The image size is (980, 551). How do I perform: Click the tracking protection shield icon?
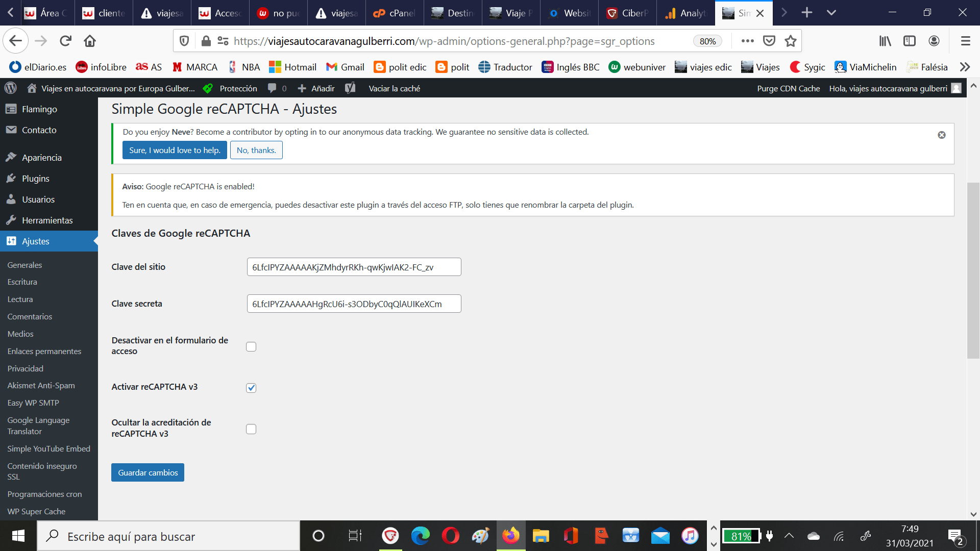(185, 41)
